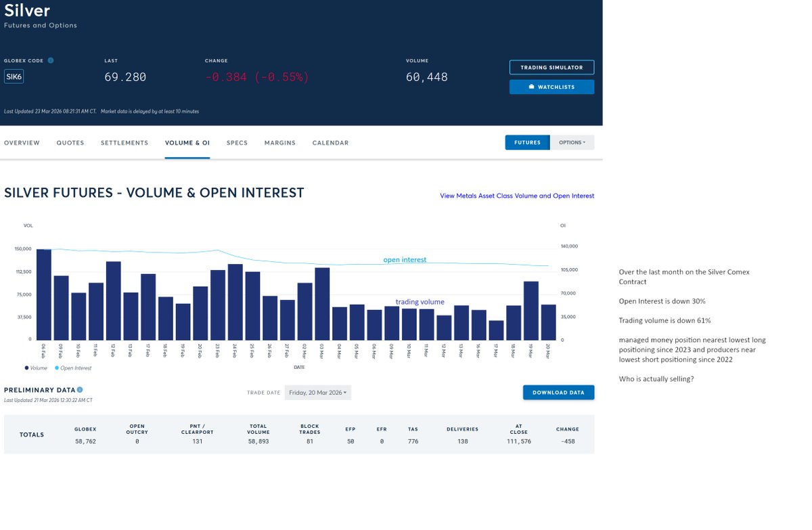This screenshot has height=530, width=812.
Task: Click the 09 Feb volume bar
Action: pyautogui.click(x=62, y=308)
